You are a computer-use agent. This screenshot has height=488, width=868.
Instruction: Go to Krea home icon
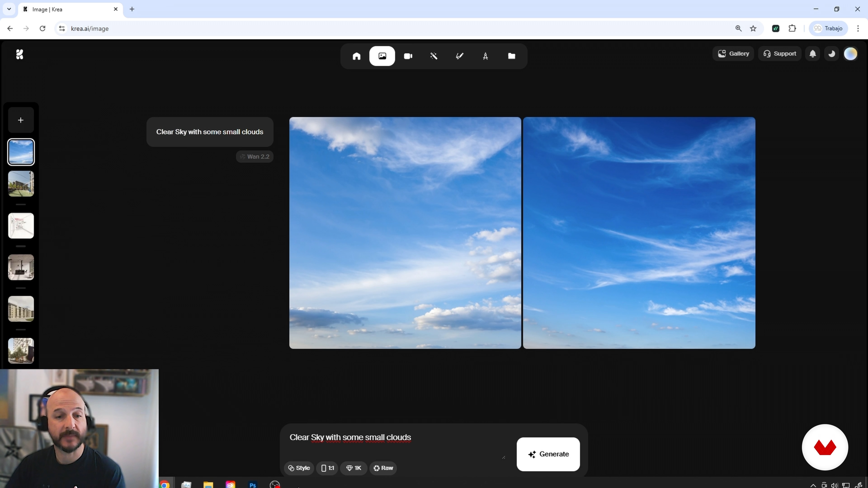coord(356,56)
